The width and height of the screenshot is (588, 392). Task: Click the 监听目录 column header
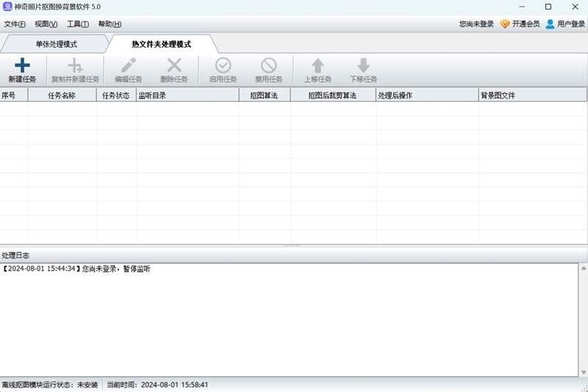click(187, 95)
